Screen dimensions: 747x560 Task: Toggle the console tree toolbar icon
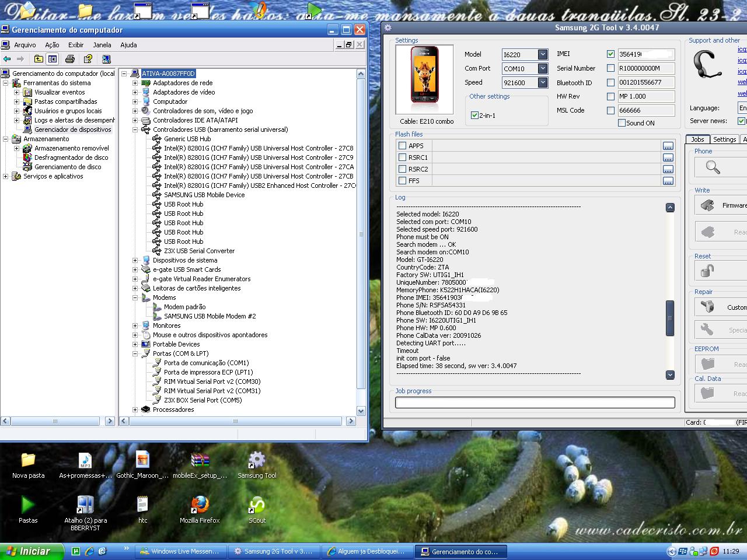(53, 59)
